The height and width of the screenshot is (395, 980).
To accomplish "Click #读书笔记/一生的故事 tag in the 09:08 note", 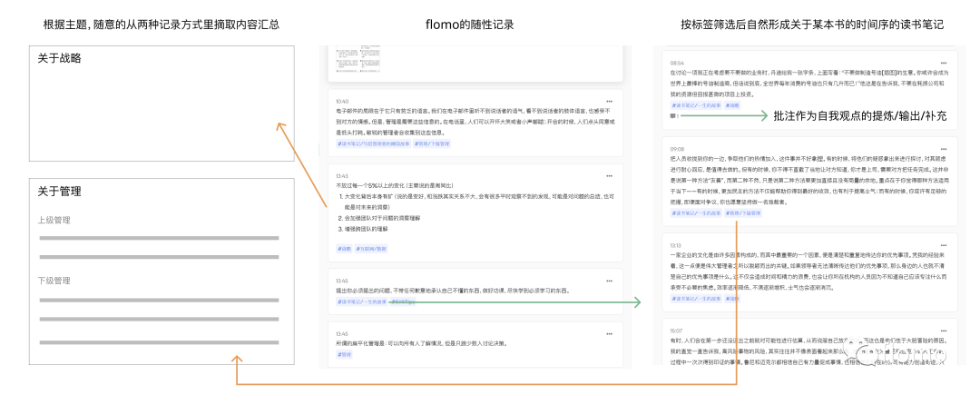I will [x=696, y=212].
